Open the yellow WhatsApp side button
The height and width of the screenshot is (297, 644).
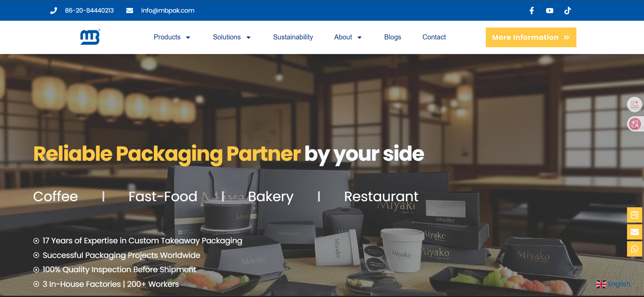pyautogui.click(x=634, y=249)
